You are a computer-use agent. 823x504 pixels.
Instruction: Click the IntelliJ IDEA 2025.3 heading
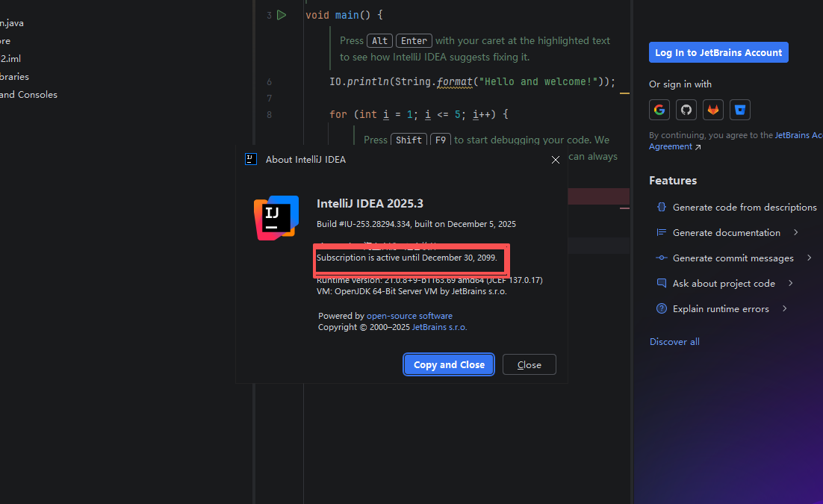click(x=370, y=204)
